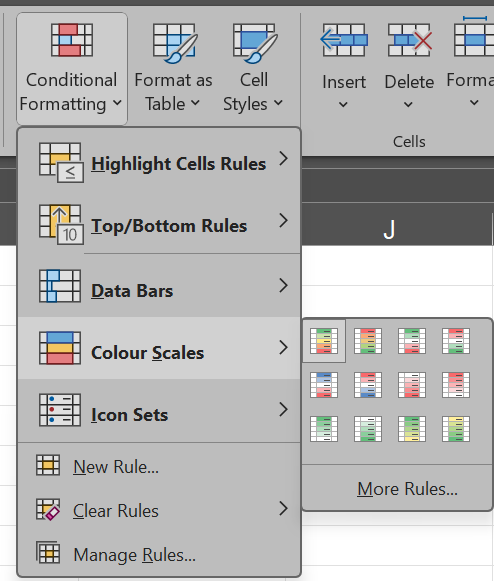The width and height of the screenshot is (494, 581).
Task: Click the Data Bars icon
Action: (60, 286)
